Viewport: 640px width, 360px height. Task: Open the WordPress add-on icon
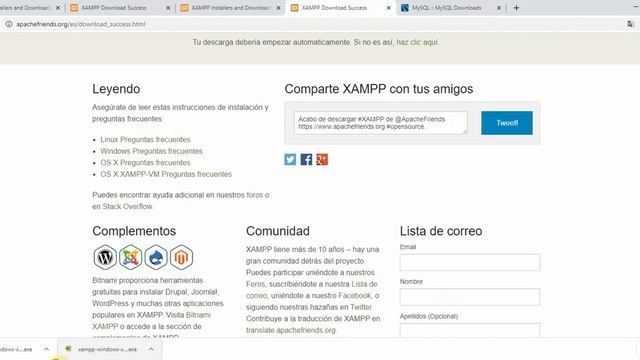(105, 257)
